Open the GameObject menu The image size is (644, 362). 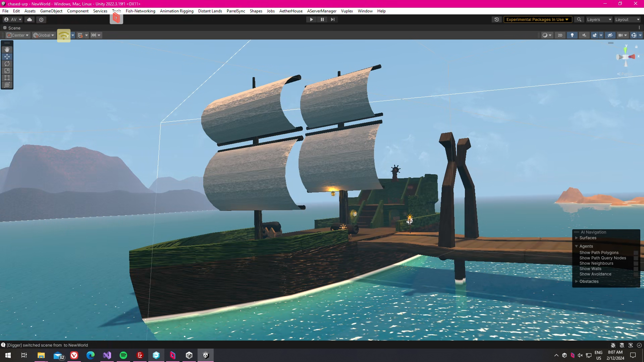[51, 11]
